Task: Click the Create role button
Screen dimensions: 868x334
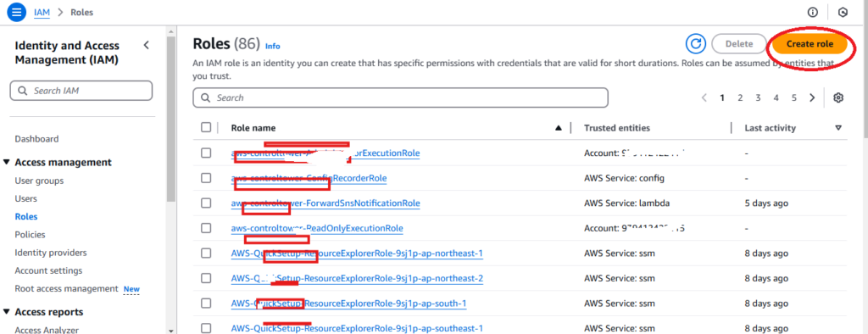Action: pos(810,44)
